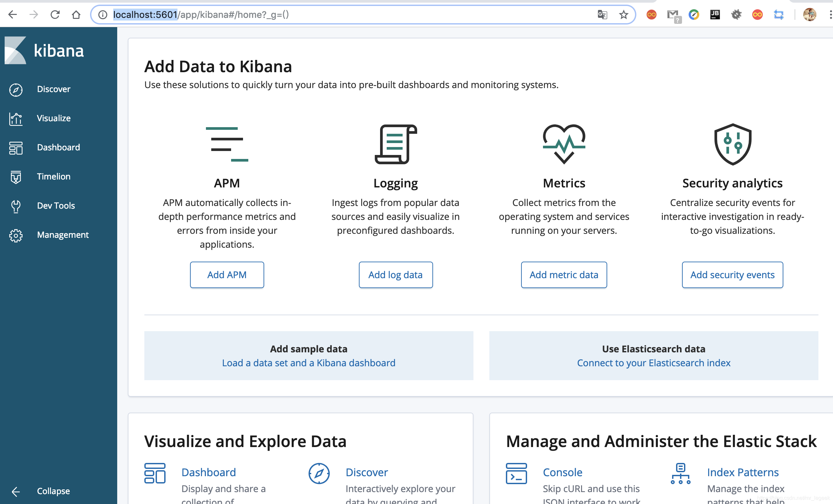Open the Visualize chart icon in sidebar
This screenshot has width=833, height=504.
click(x=16, y=119)
